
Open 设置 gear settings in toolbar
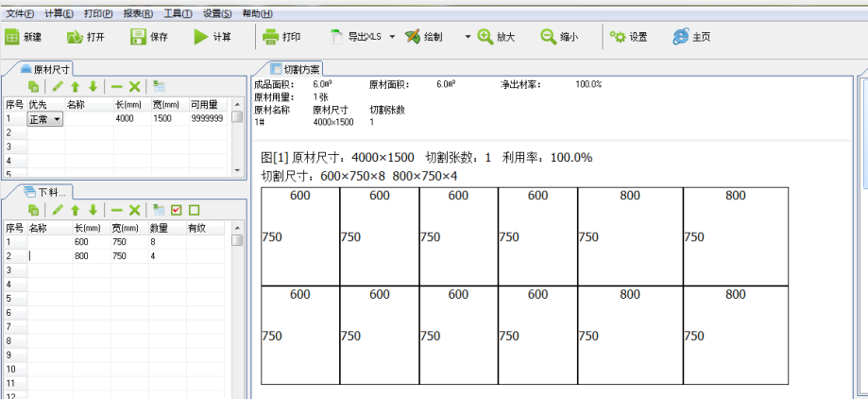coord(619,37)
